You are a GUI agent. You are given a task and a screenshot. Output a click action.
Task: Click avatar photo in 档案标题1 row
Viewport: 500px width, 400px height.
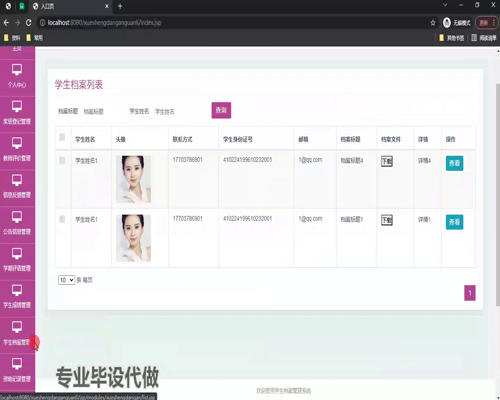pyautogui.click(x=133, y=238)
